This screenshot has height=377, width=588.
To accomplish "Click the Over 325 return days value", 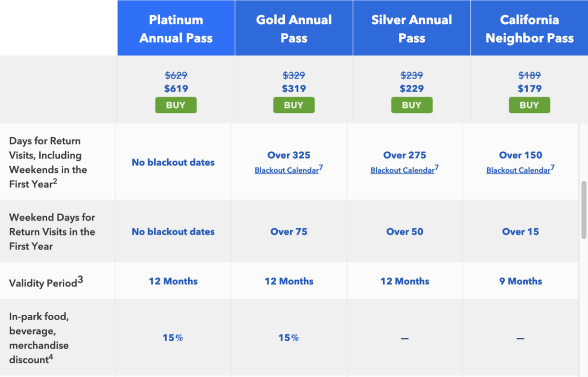I will [289, 155].
